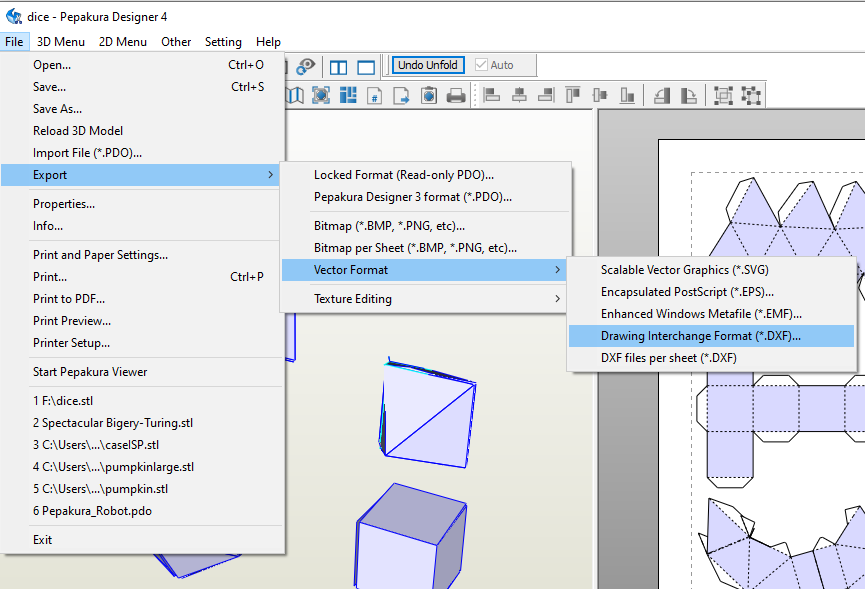
Task: Click the group parts icon
Action: pos(723,95)
